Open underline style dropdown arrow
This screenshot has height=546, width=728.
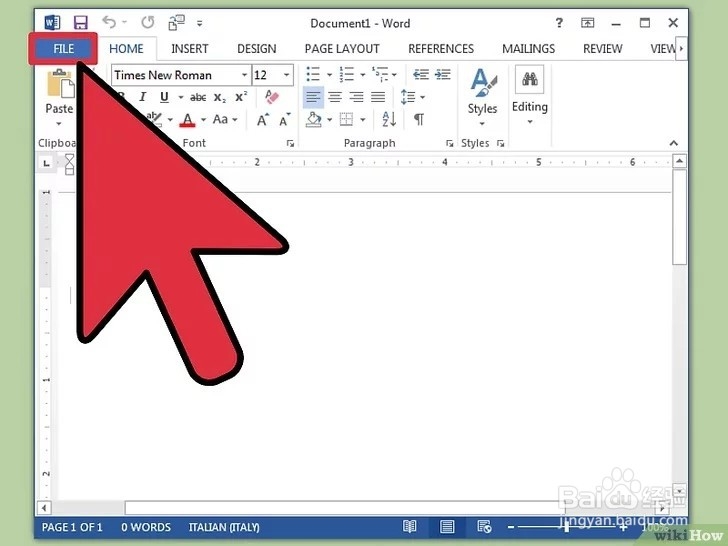click(x=181, y=97)
